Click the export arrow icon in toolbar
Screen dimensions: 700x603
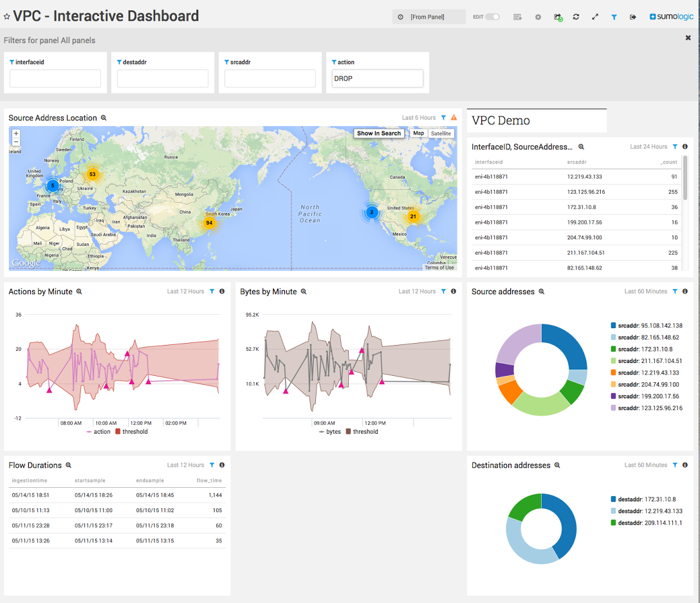point(632,17)
